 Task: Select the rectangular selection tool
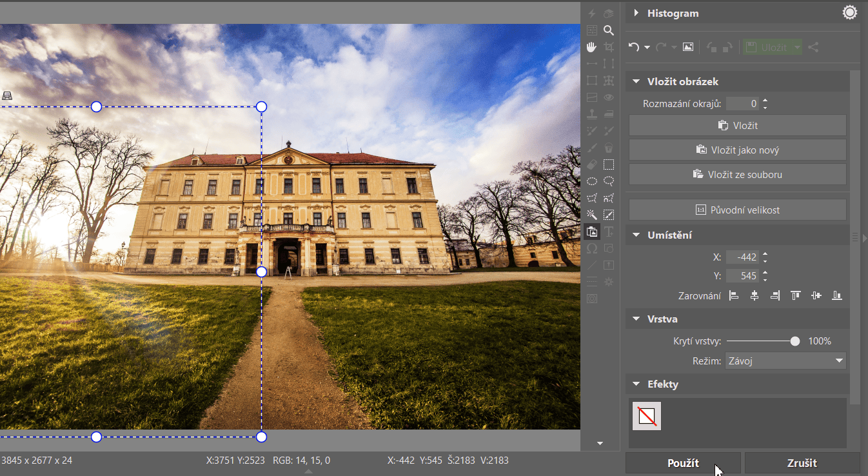pos(609,164)
